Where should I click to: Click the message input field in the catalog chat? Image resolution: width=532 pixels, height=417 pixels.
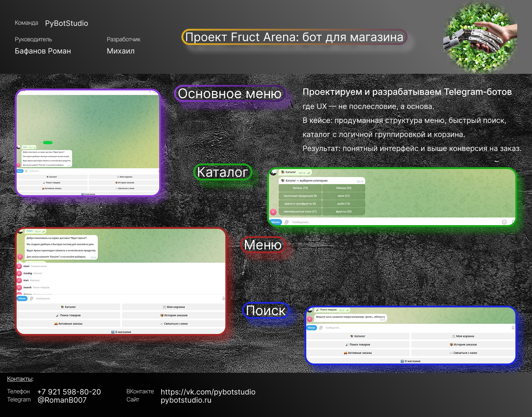(x=392, y=222)
